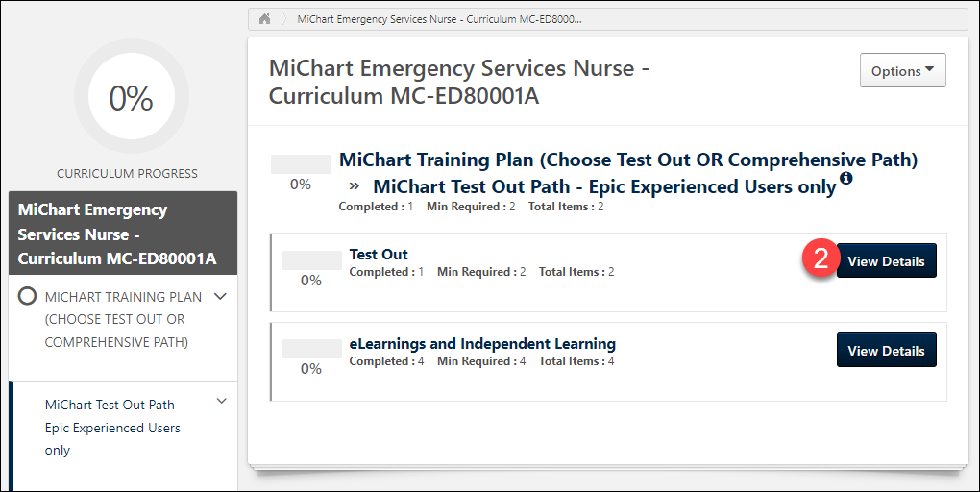Screen dimensions: 980x492
Task: Click the eLearnings section progress bar
Action: (x=311, y=349)
